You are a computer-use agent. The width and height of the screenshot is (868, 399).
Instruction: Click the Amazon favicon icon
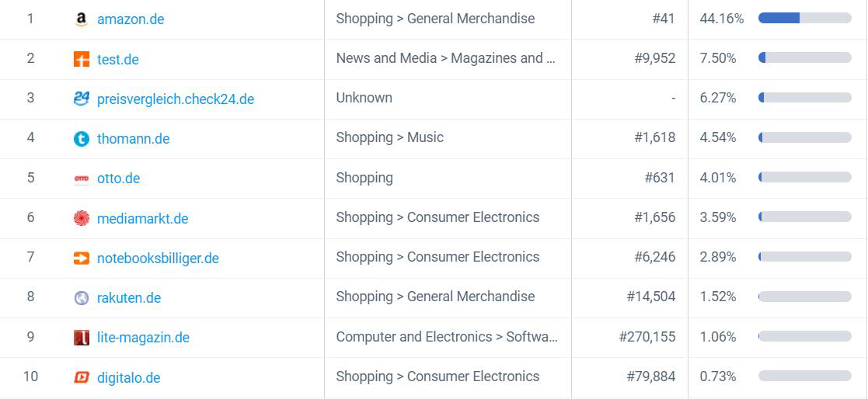pyautogui.click(x=82, y=19)
